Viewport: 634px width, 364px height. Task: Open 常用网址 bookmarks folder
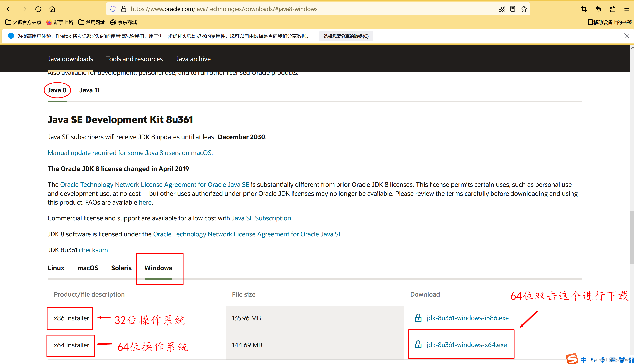click(x=92, y=22)
